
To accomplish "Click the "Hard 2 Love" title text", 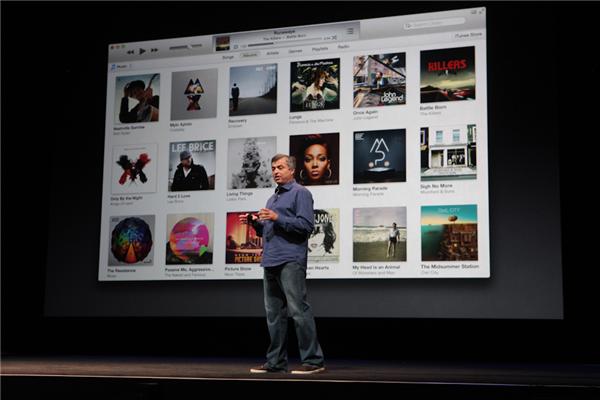I will (x=179, y=196).
